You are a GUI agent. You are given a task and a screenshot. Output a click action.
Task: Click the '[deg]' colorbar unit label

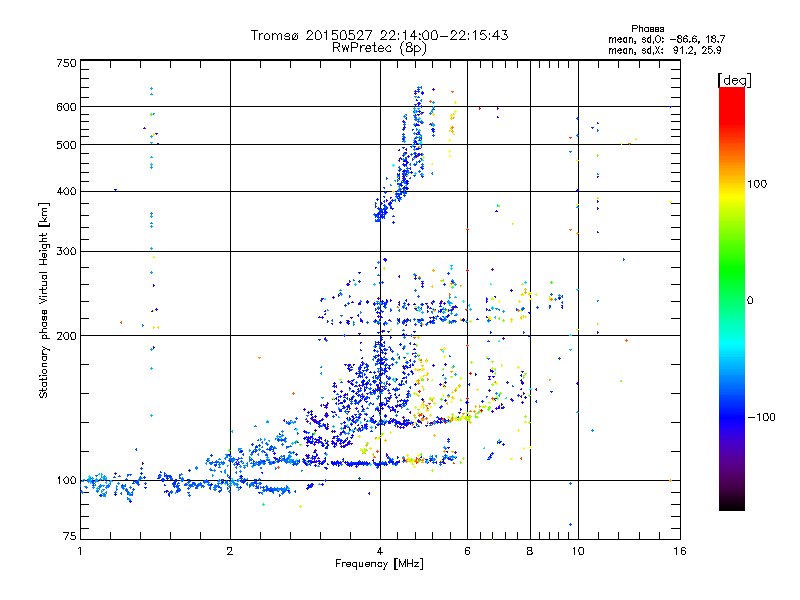tap(734, 80)
